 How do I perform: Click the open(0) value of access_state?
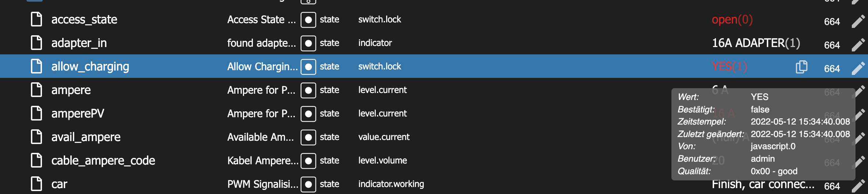[x=732, y=19]
